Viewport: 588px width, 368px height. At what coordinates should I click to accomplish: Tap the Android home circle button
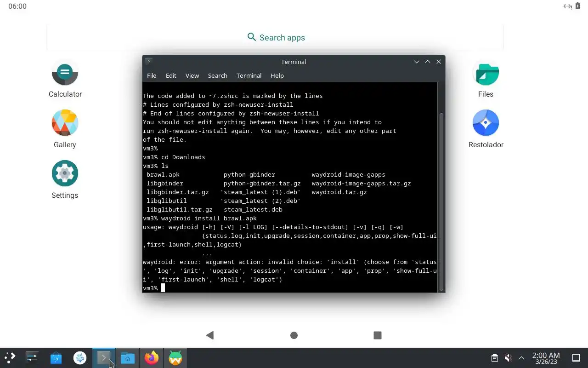pyautogui.click(x=294, y=335)
